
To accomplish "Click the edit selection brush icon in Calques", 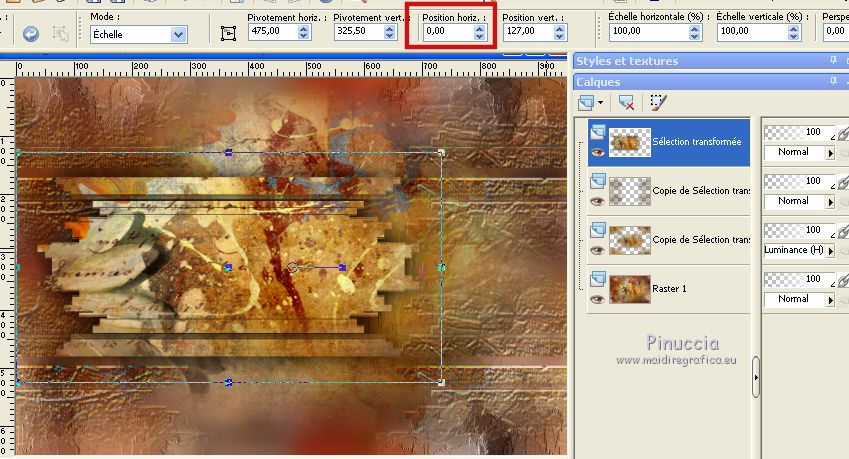I will point(658,102).
